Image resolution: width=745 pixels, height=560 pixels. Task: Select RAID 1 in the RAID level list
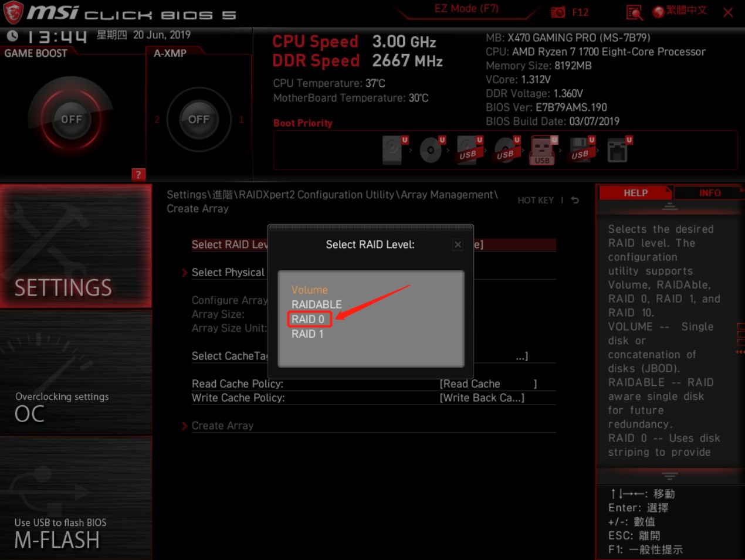[307, 334]
